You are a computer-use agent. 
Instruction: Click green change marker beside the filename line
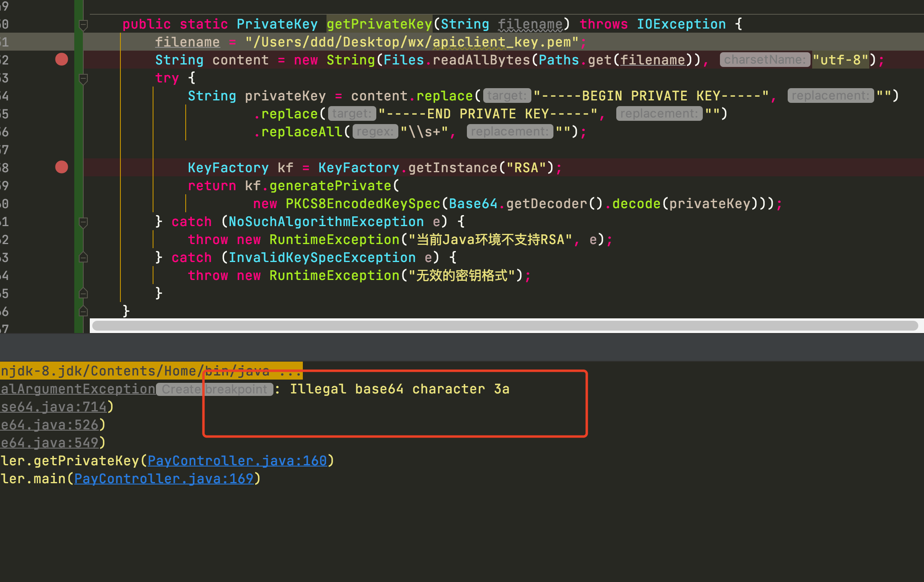79,42
